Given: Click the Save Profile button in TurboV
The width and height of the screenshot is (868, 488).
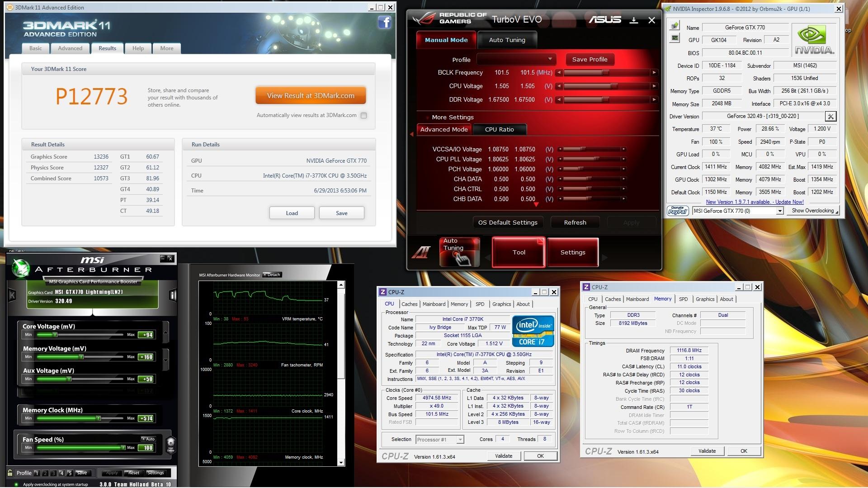Looking at the screenshot, I should 590,59.
